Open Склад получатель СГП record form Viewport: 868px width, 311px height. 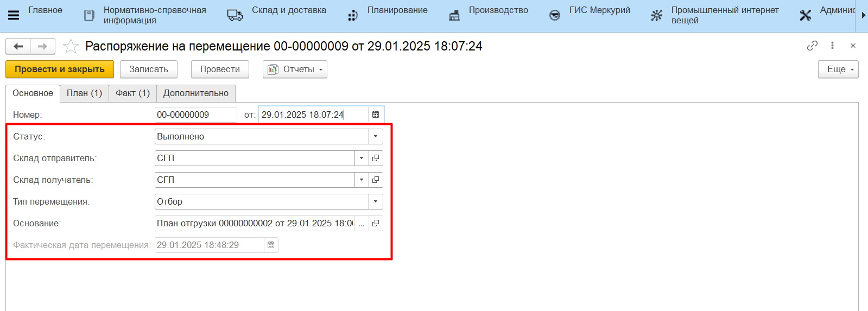[376, 180]
